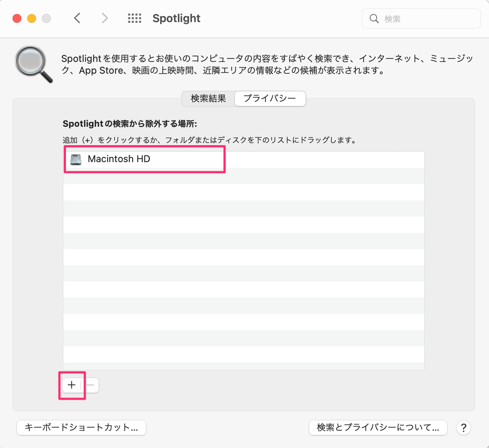Open help with the question mark button

(463, 428)
